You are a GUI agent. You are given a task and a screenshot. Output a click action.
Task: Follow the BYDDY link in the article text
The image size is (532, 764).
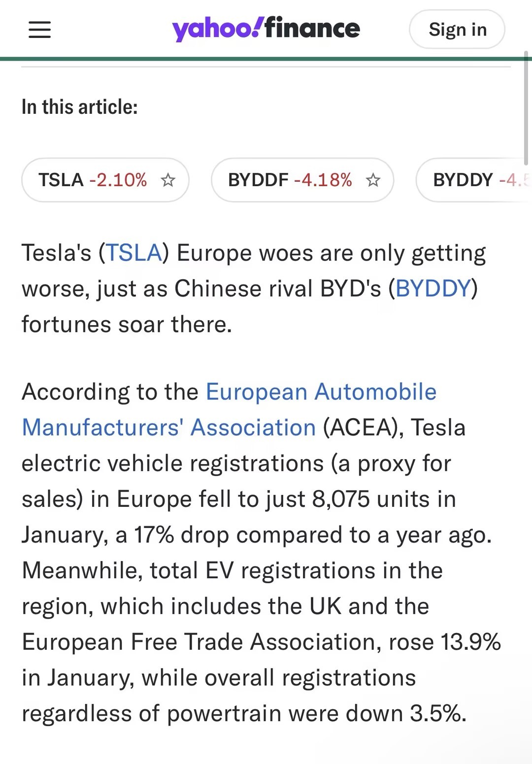(x=433, y=289)
